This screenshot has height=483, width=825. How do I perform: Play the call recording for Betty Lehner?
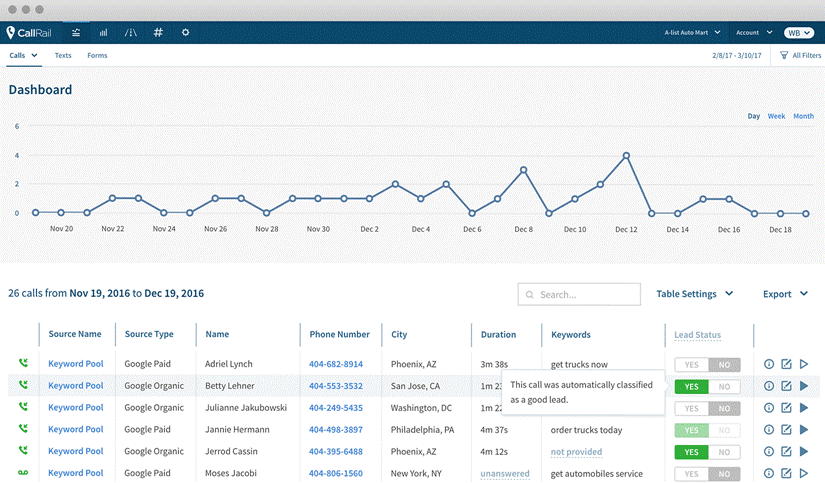(x=803, y=386)
